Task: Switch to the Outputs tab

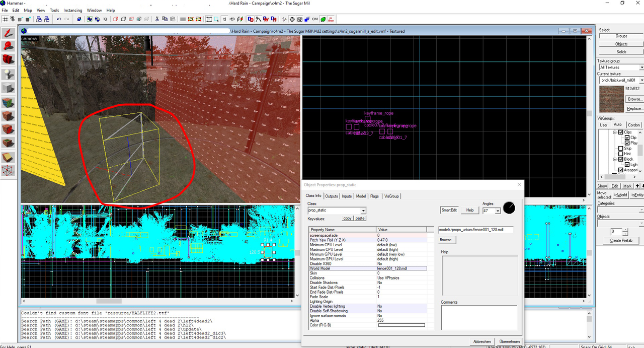Action: point(332,196)
